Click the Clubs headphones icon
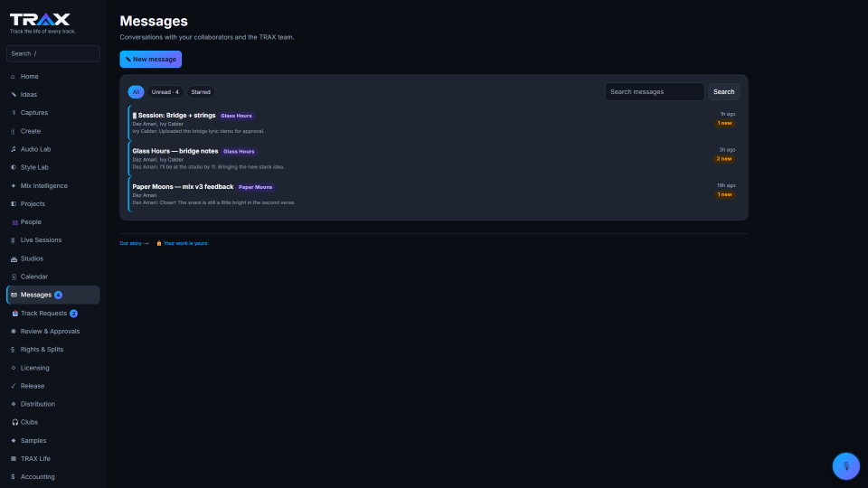This screenshot has height=488, width=868. 15,422
